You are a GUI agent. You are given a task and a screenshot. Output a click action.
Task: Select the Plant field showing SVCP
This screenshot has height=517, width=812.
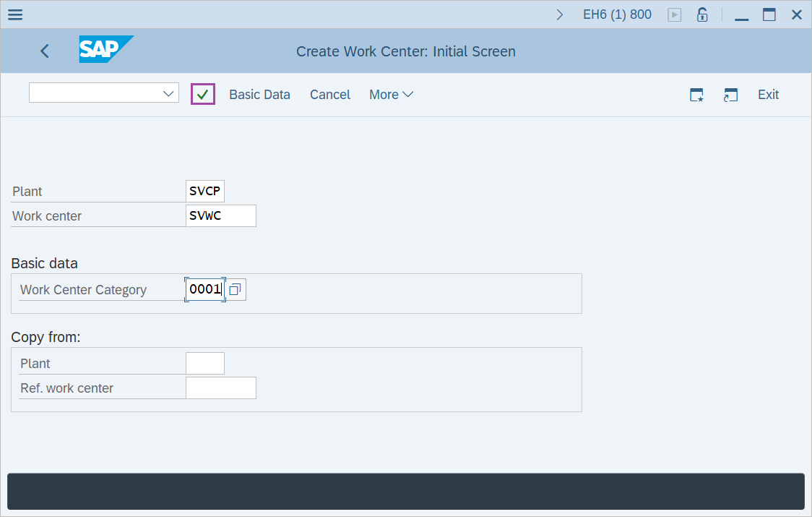204,190
